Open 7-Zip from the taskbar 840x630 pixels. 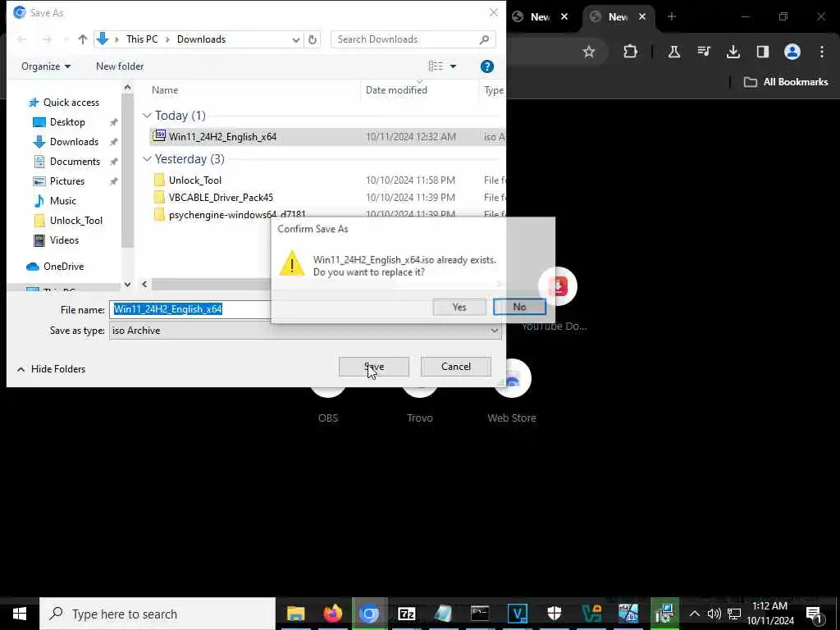tap(407, 614)
